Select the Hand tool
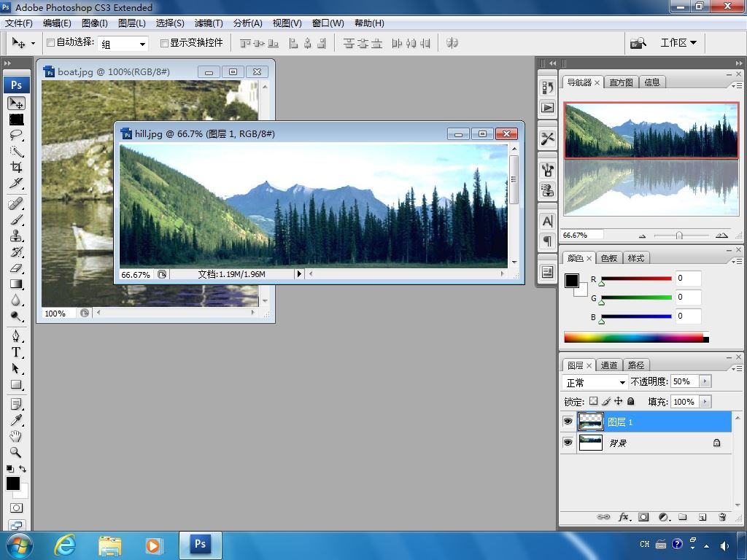Screen dimensions: 747x560 pyautogui.click(x=16, y=436)
